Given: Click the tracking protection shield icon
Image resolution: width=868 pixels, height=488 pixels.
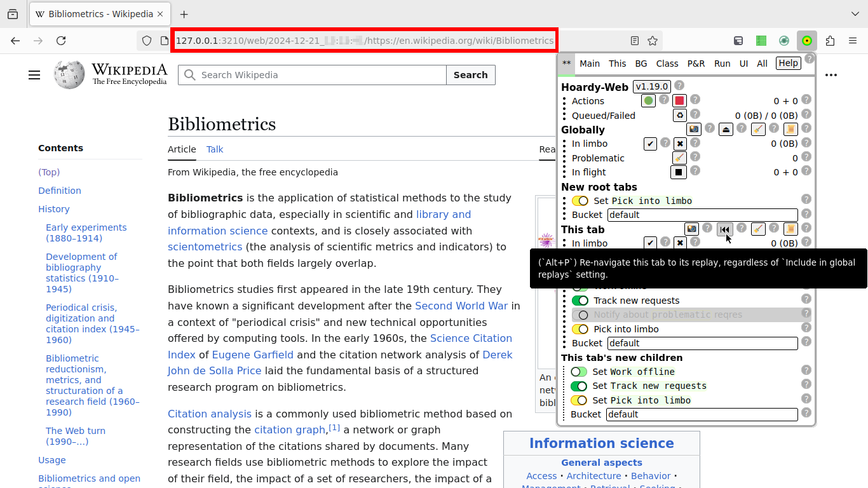Looking at the screenshot, I should coord(147,41).
